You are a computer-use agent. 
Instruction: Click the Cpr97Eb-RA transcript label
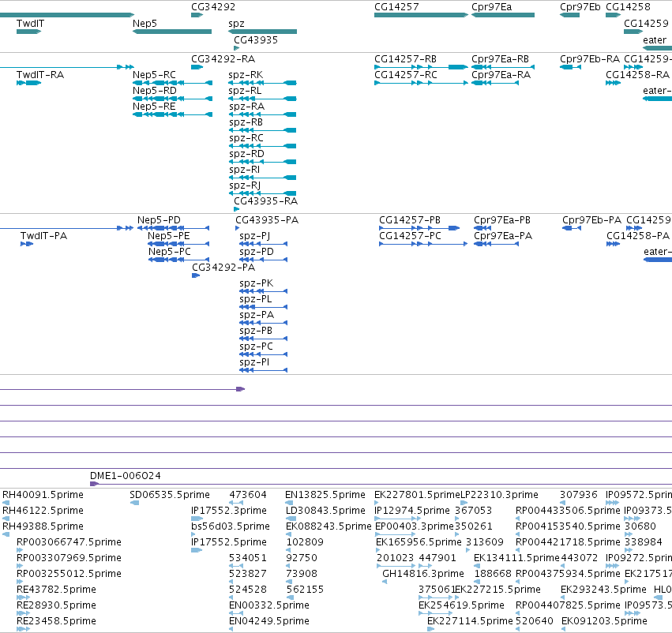[x=590, y=59]
